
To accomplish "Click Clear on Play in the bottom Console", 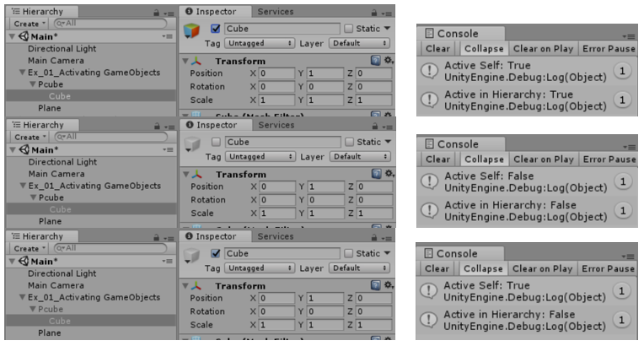I will coord(542,268).
